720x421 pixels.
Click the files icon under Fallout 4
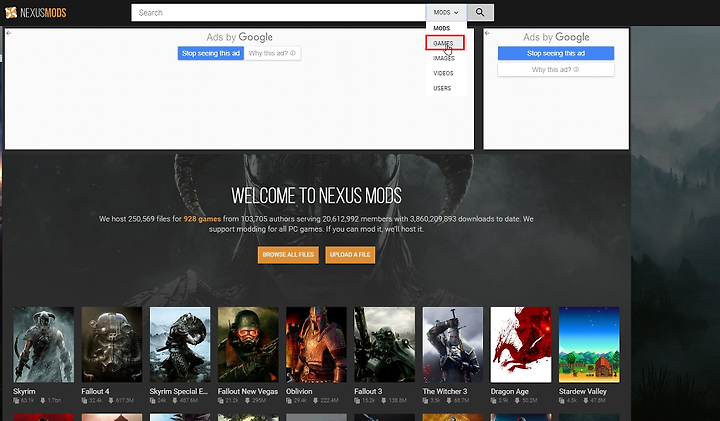pos(84,401)
